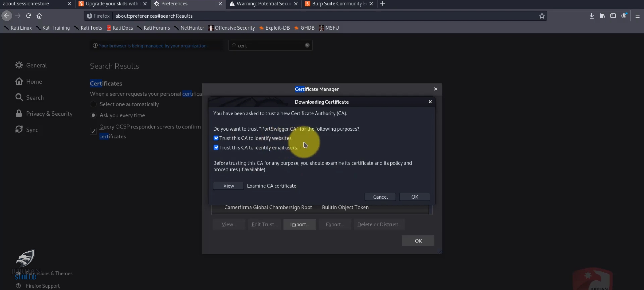Open the Home preferences category

point(28,81)
